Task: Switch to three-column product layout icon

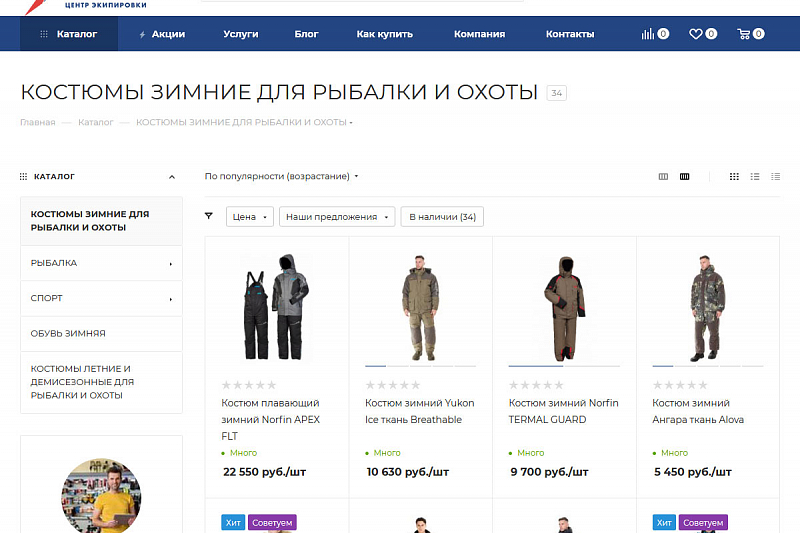Action: pyautogui.click(x=663, y=176)
